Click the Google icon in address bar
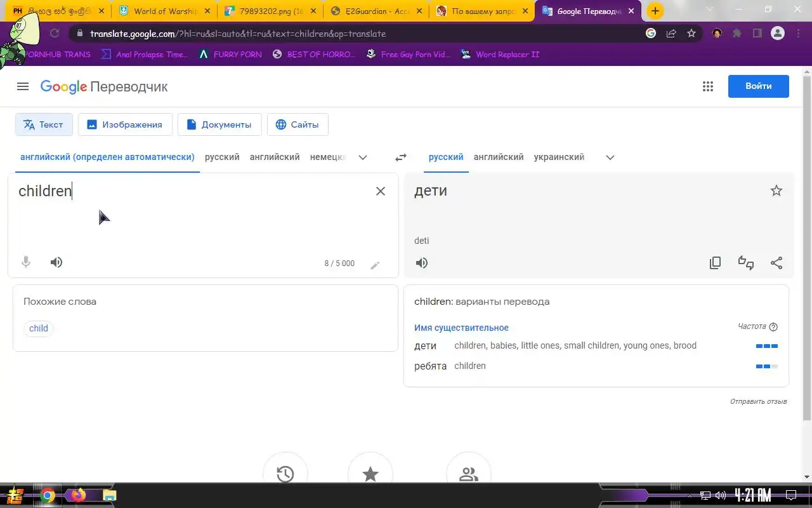Image resolution: width=812 pixels, height=508 pixels. coord(651,34)
